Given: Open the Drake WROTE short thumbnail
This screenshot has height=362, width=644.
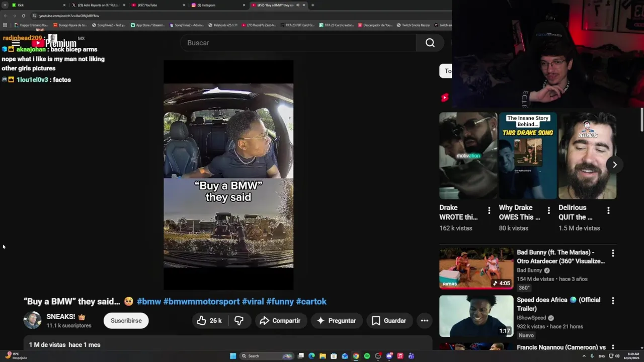Looking at the screenshot, I should click(x=468, y=156).
